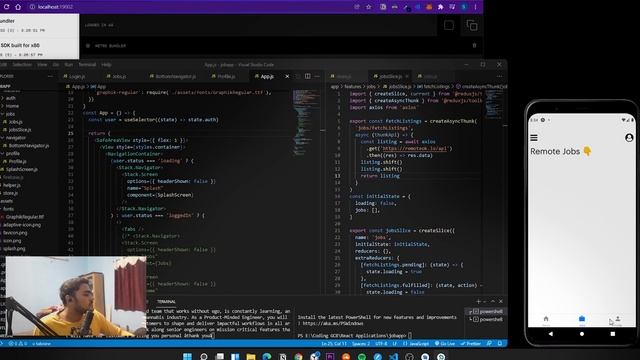Open the View menu in VS Code
Image resolution: width=640 pixels, height=360 pixels.
pyautogui.click(x=42, y=64)
